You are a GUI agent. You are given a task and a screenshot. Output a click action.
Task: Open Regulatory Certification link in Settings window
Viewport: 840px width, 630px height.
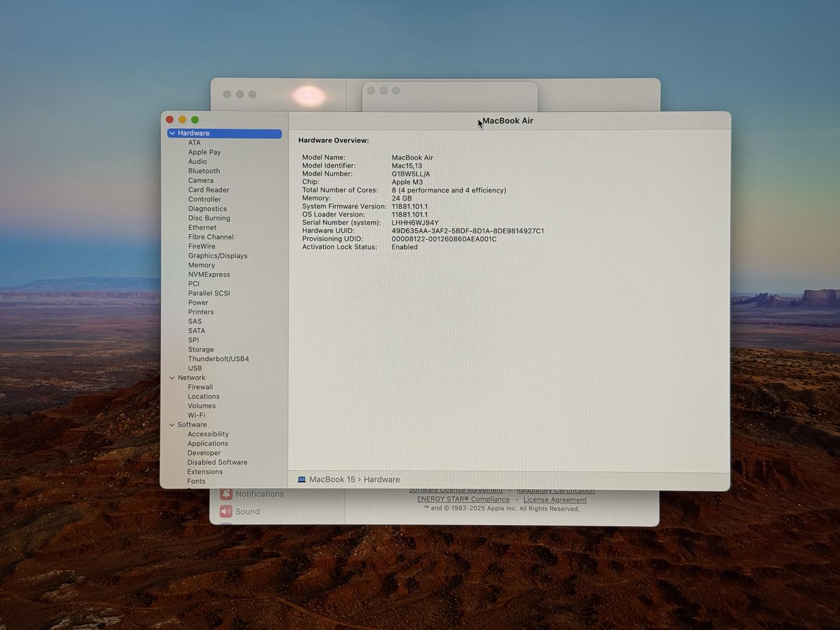click(556, 491)
